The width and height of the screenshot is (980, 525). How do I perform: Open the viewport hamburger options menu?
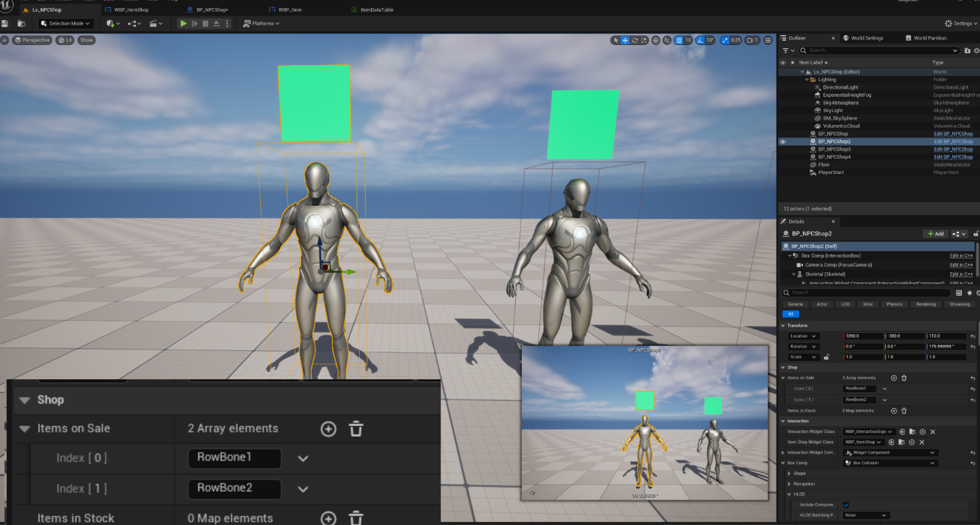pyautogui.click(x=4, y=40)
